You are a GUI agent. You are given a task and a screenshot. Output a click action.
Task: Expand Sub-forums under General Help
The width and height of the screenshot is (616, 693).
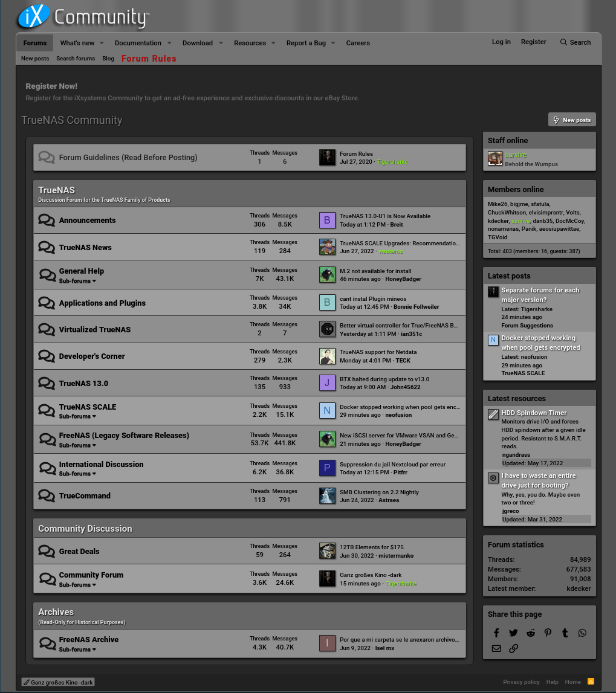coord(77,281)
